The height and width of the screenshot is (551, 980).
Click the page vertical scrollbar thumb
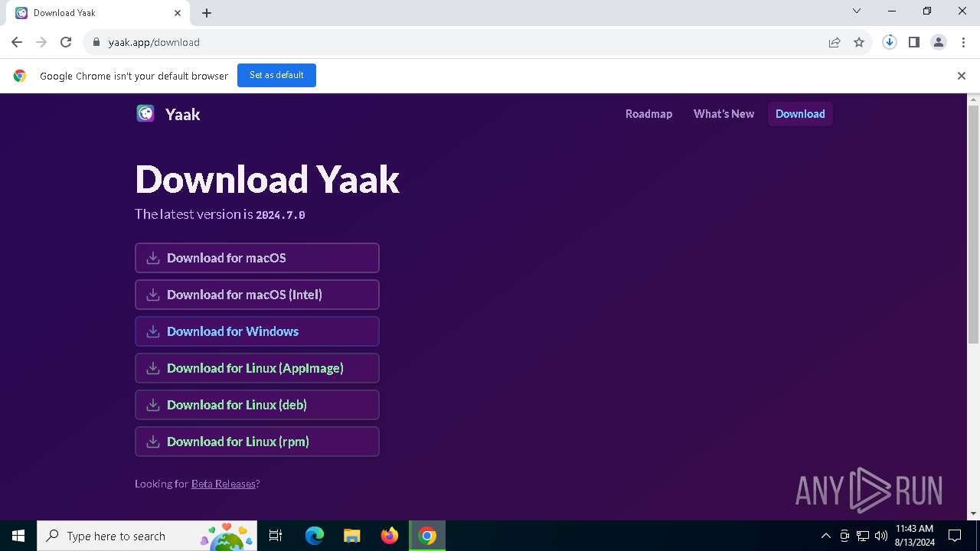[x=974, y=223]
